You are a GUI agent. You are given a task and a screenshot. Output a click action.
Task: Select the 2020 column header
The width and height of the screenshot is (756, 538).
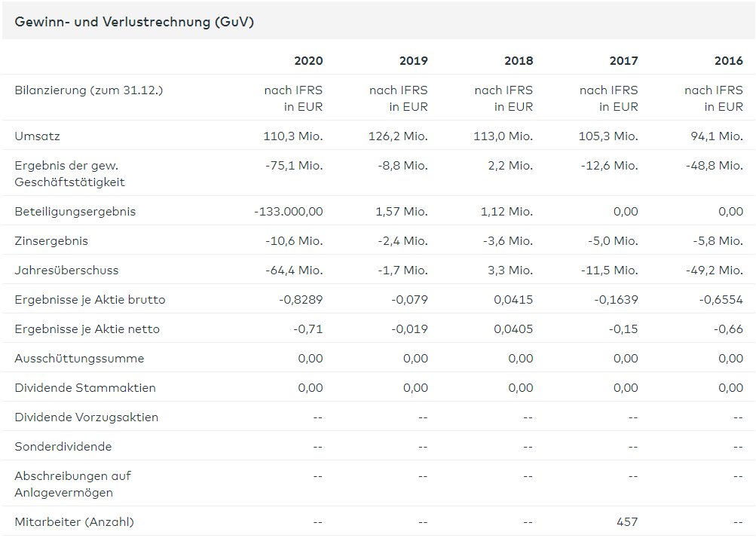point(308,60)
